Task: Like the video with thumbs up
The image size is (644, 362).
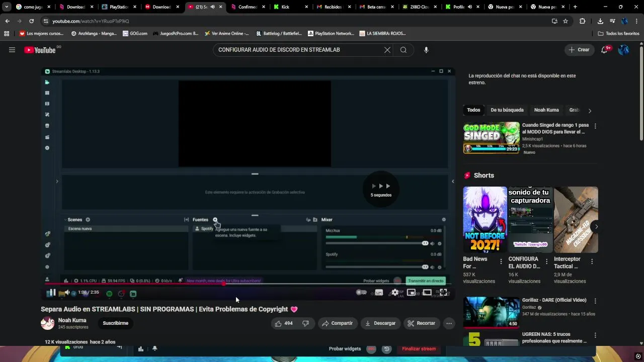Action: (x=284, y=323)
